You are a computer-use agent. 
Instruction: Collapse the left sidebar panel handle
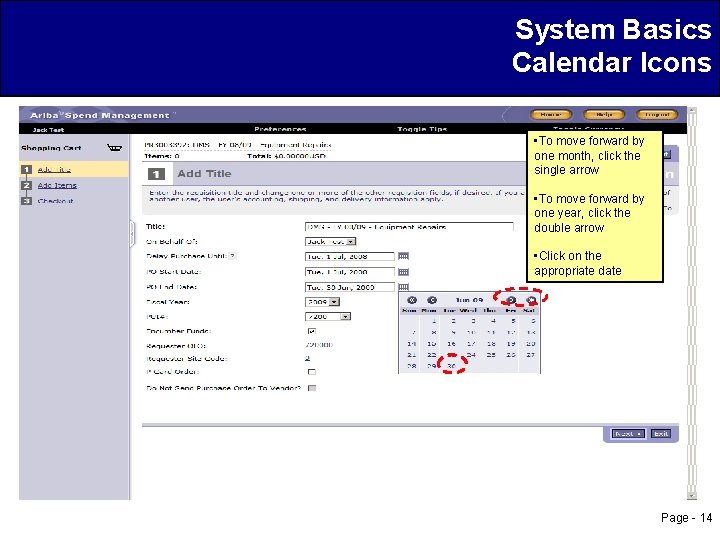(132, 233)
